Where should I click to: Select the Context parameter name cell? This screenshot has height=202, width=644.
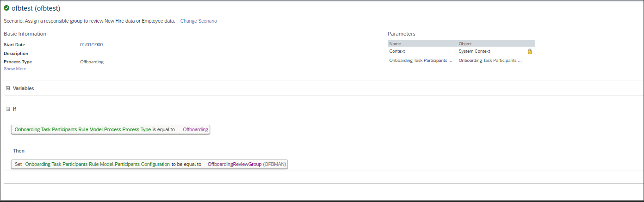coord(397,51)
